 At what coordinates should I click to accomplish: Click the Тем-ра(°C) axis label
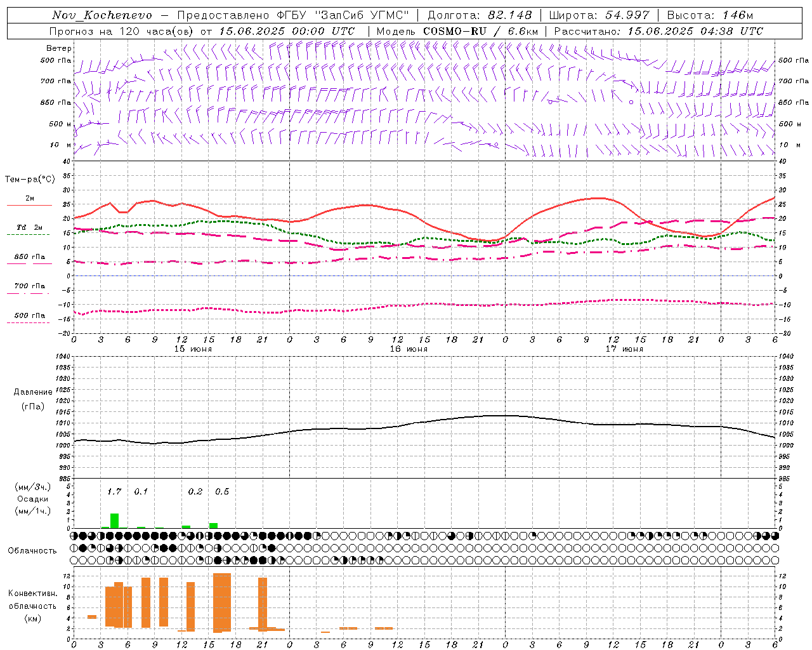click(30, 180)
